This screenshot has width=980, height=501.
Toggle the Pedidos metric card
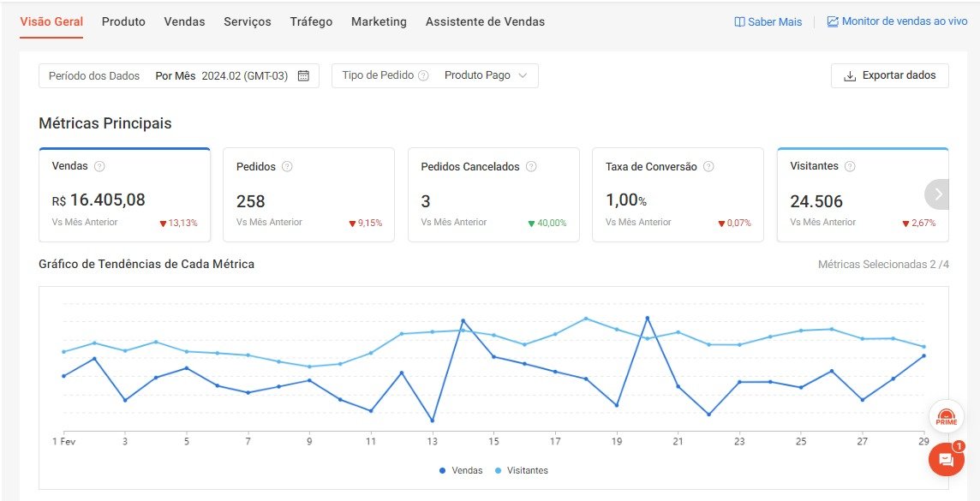point(308,194)
